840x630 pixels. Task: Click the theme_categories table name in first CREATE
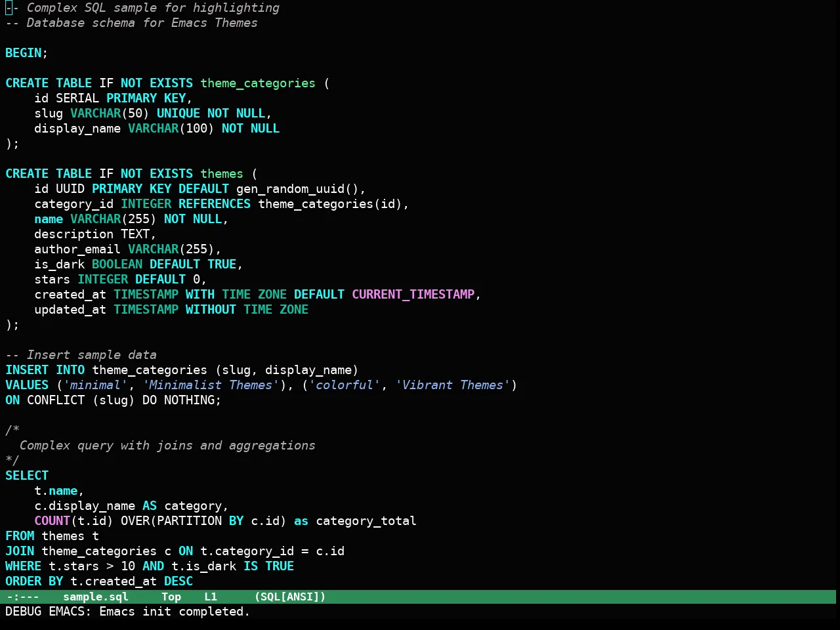258,83
